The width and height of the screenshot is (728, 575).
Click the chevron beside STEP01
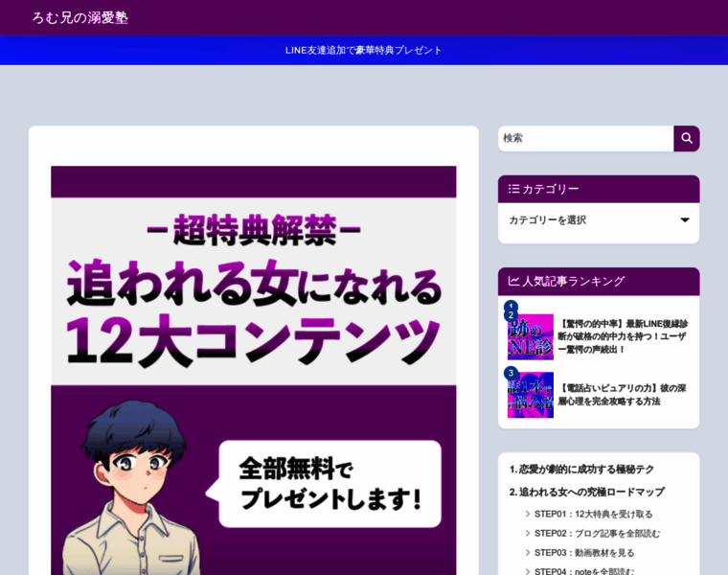(x=528, y=515)
